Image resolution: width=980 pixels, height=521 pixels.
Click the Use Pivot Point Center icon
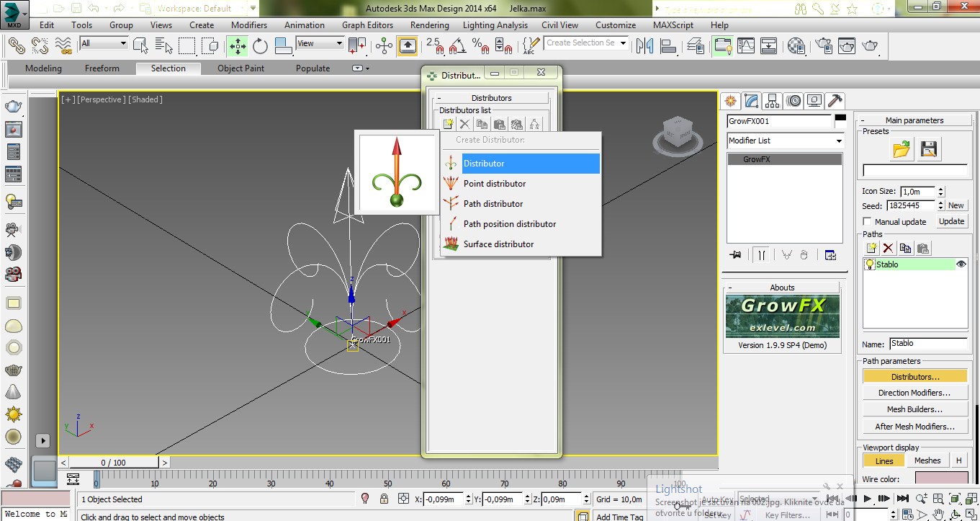[x=357, y=46]
